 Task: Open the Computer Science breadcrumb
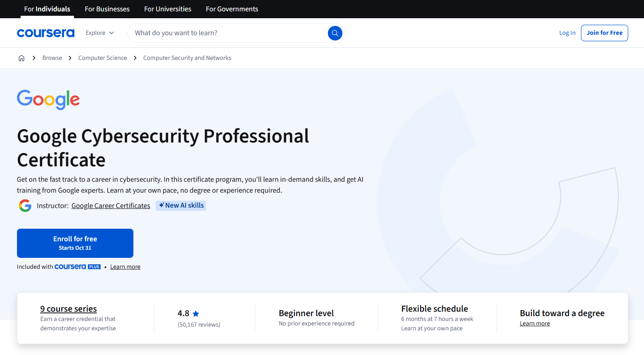point(103,58)
